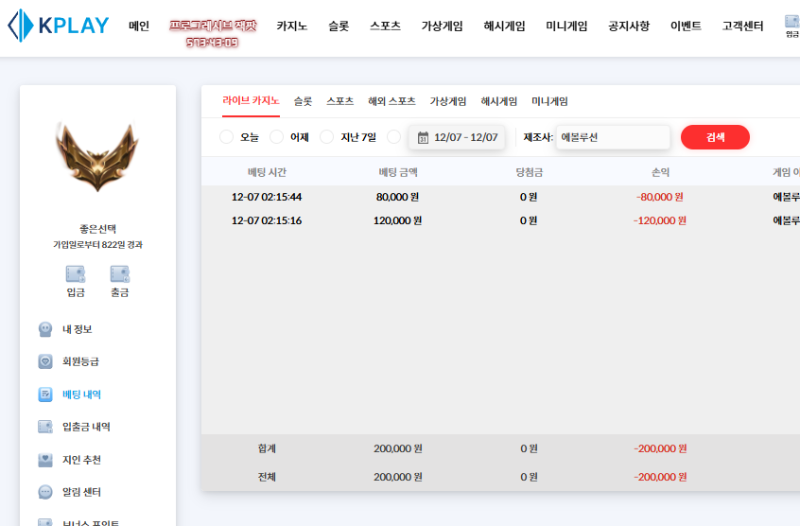Click the 베팅 내역 sidebar icon
The image size is (800, 526).
point(45,394)
